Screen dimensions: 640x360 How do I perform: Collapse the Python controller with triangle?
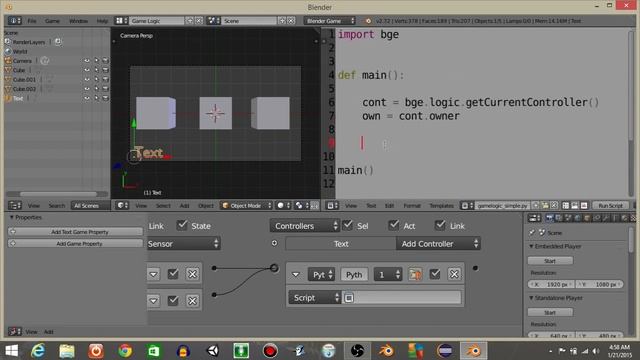(296, 275)
